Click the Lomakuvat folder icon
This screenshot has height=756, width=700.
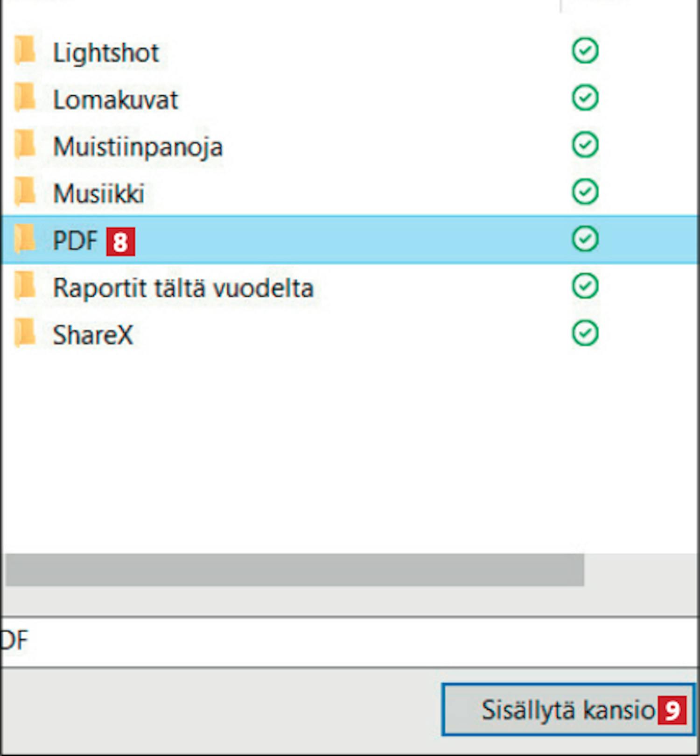point(25,98)
